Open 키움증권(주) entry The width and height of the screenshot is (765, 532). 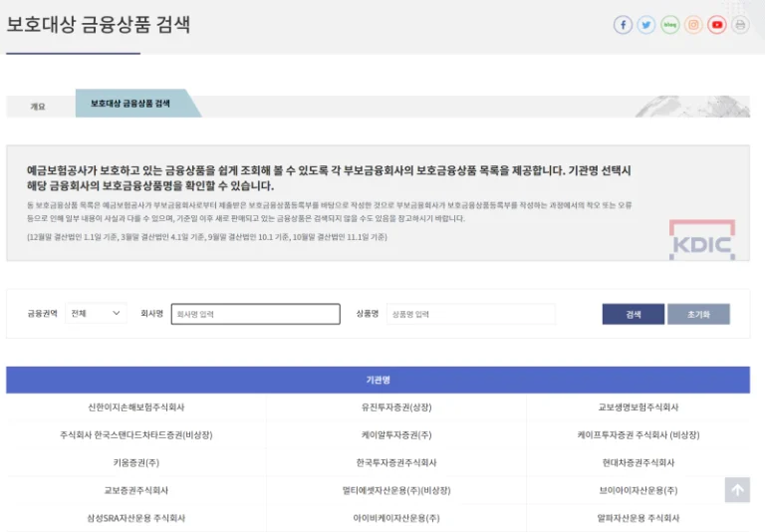[136, 463]
